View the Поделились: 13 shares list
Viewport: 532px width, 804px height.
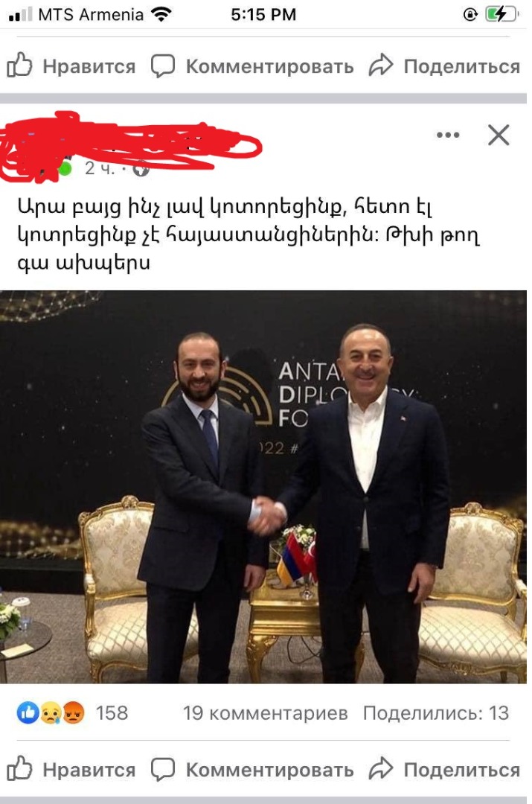(x=436, y=712)
